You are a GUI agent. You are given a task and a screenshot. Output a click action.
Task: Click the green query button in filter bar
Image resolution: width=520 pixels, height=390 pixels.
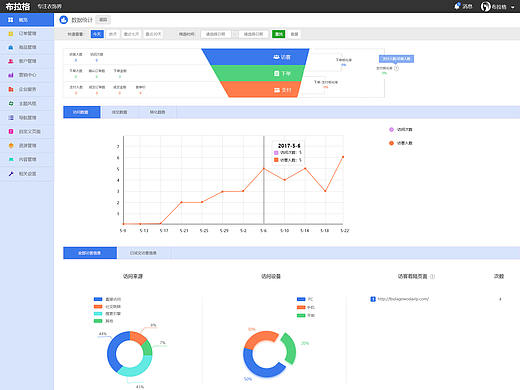tap(278, 34)
